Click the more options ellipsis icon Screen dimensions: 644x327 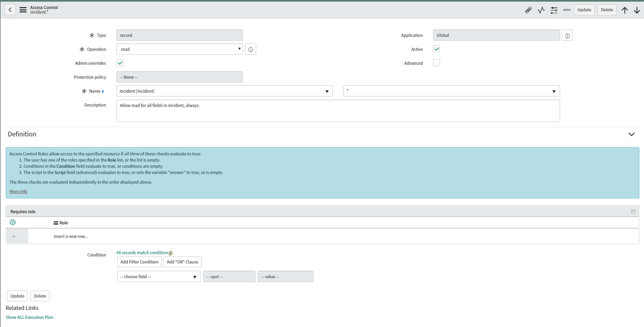567,9
